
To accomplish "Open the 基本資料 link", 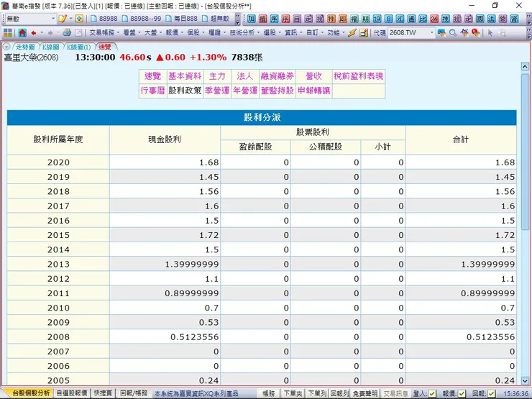I will (x=185, y=76).
